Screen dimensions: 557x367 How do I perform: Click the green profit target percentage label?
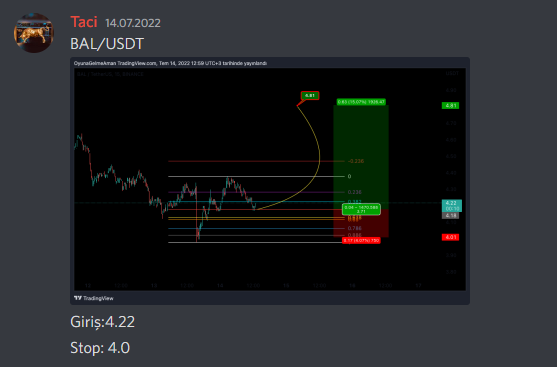(x=361, y=102)
